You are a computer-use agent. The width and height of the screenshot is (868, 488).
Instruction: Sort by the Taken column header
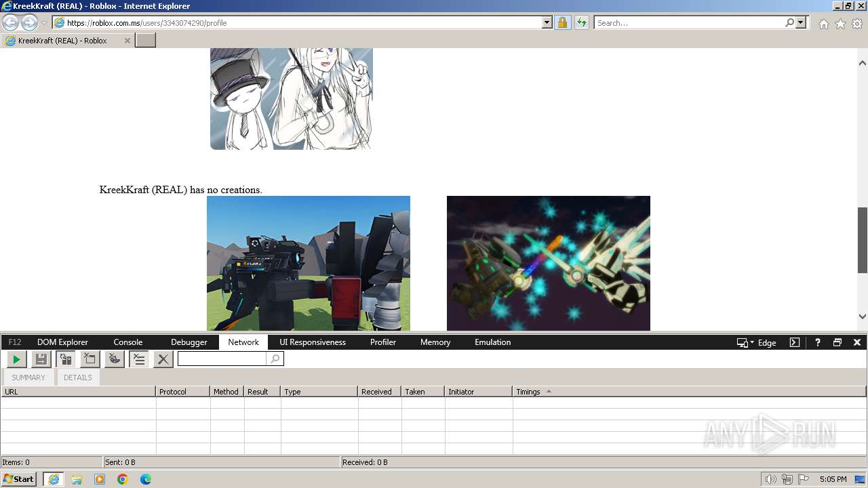423,392
